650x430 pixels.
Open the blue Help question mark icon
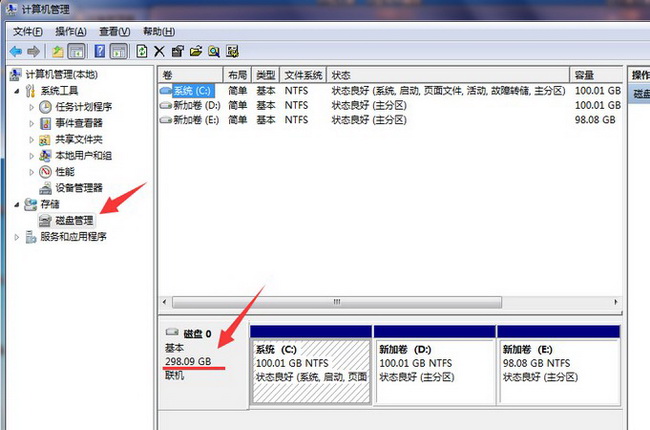[99, 51]
